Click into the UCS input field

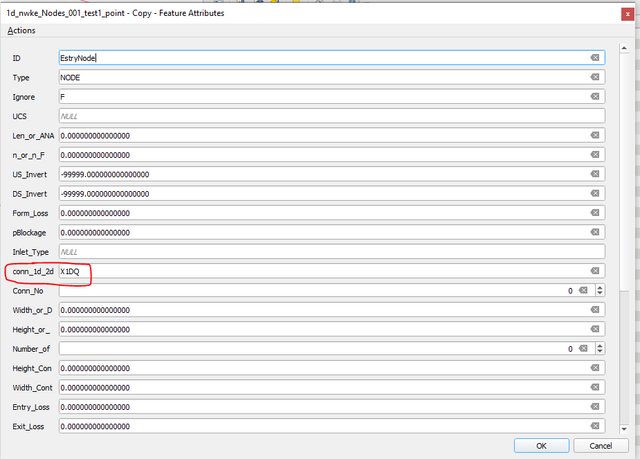330,116
